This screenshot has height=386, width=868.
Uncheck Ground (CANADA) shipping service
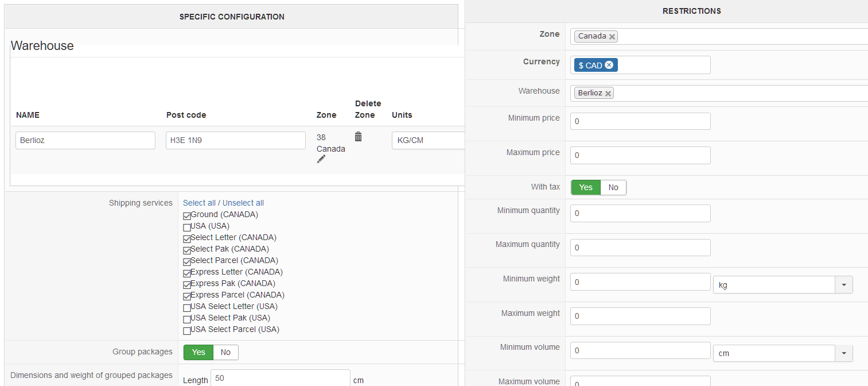click(x=187, y=216)
